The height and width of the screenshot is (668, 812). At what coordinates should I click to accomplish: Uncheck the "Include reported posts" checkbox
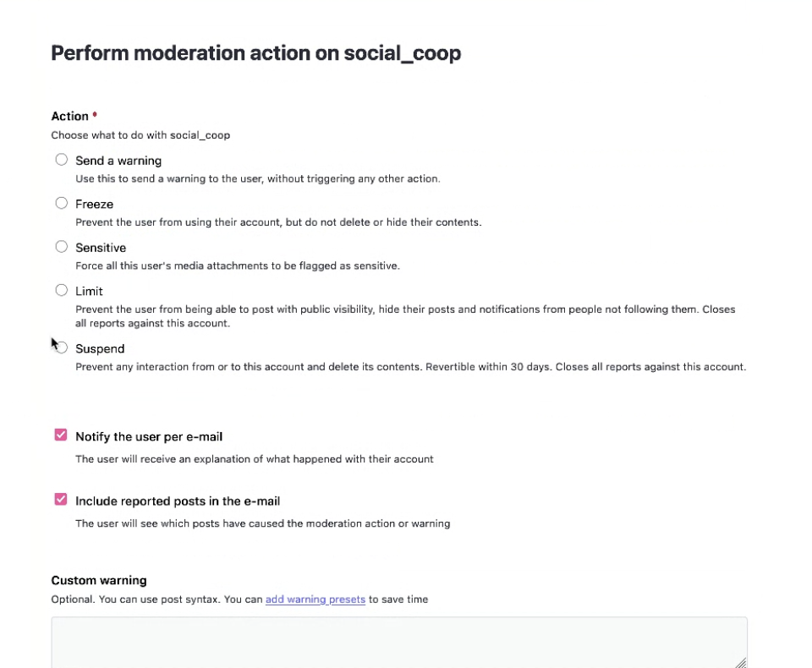point(61,500)
